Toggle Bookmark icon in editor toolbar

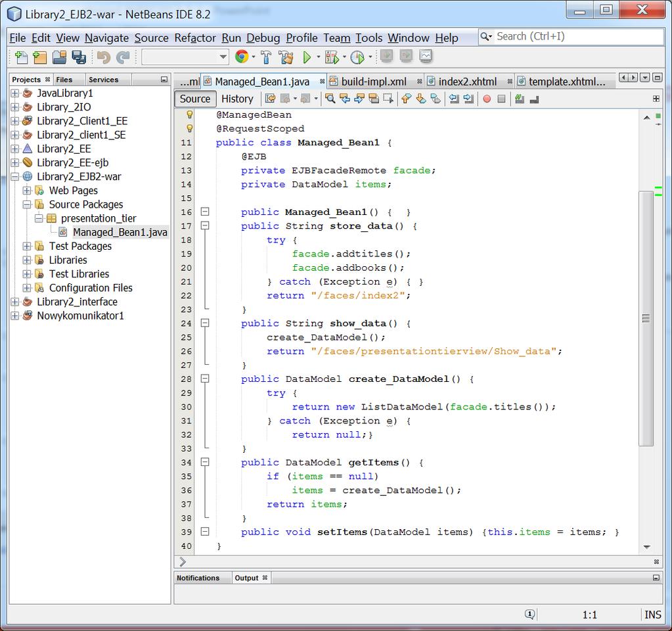[x=436, y=99]
